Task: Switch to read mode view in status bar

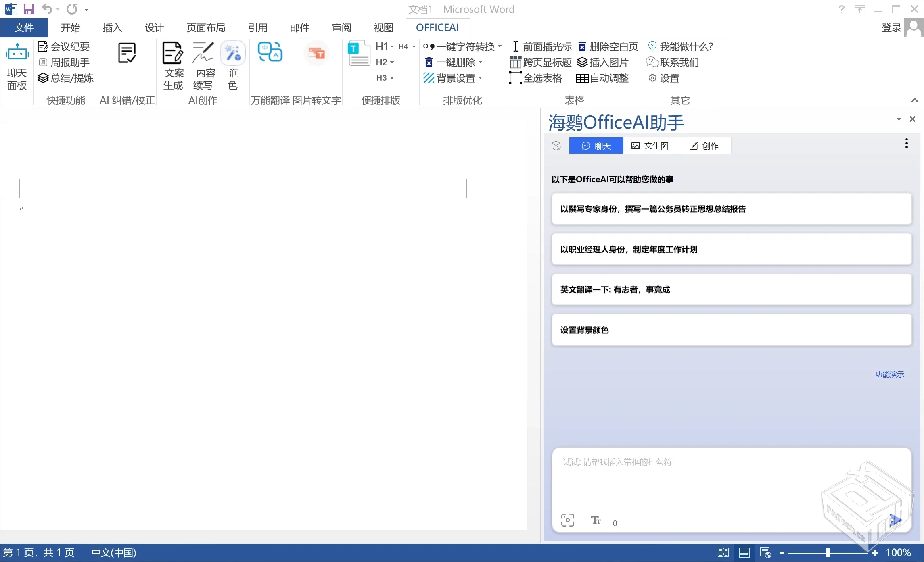Action: pos(723,553)
